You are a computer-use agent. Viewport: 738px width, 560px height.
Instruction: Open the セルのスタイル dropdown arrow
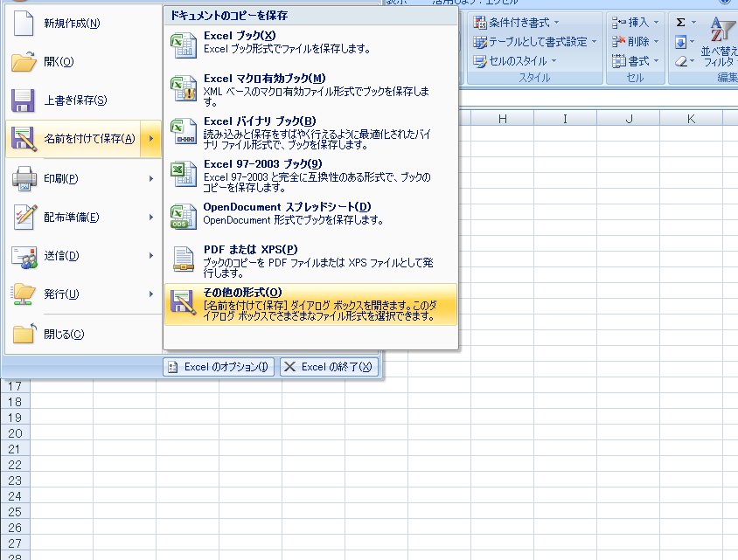point(554,61)
